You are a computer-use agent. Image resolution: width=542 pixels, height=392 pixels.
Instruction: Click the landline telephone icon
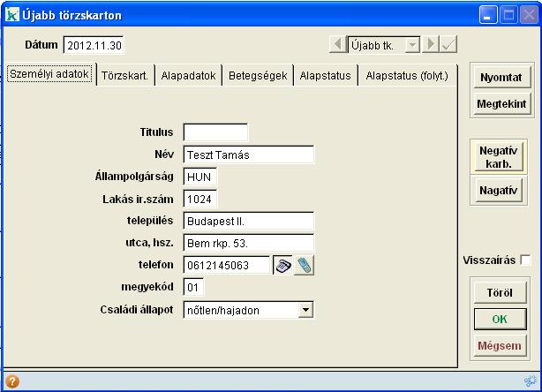tap(283, 265)
